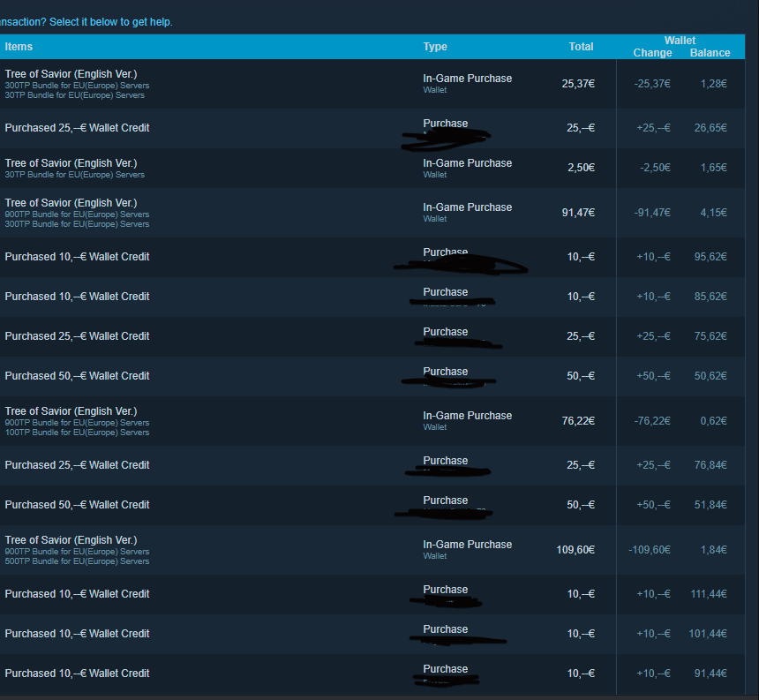Click the Change column header
Screen dimensions: 759x700
click(x=652, y=53)
